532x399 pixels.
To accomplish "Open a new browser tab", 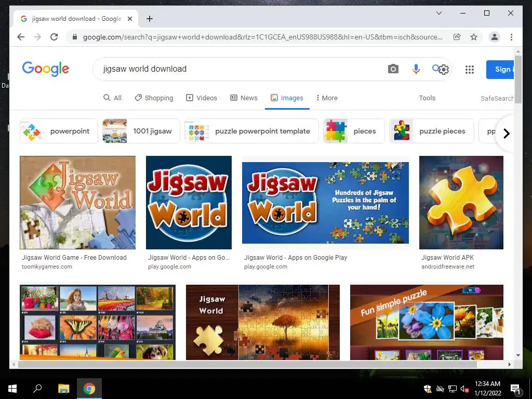I will [x=149, y=19].
